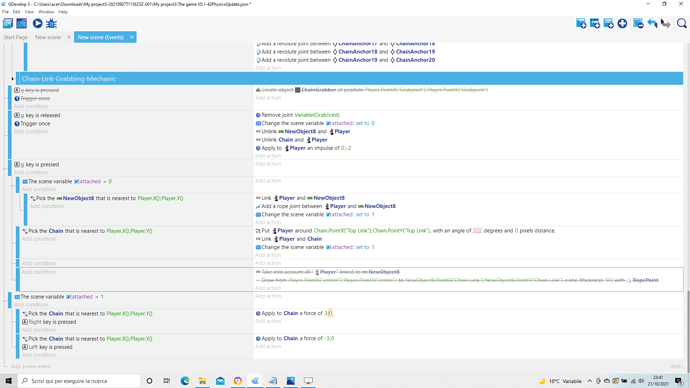Select the disabled 'Create object ChainGrabber' action
Screen dimensions: 690x388
point(372,90)
